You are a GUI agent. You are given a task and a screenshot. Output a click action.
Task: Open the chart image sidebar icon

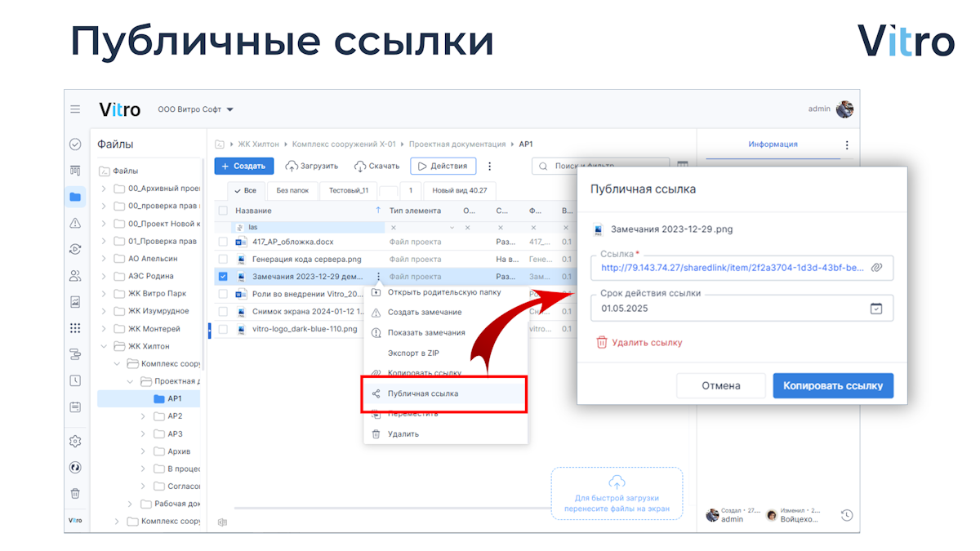pos(75,302)
